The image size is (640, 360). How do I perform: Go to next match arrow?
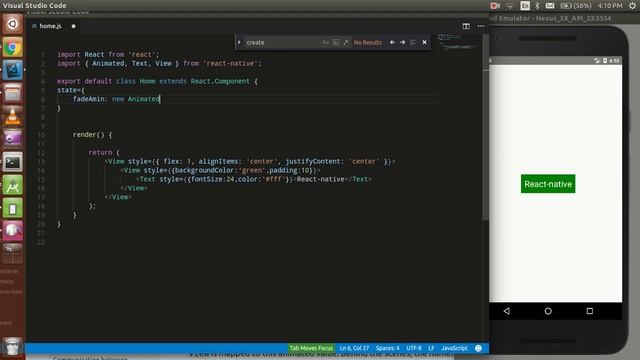coord(402,42)
